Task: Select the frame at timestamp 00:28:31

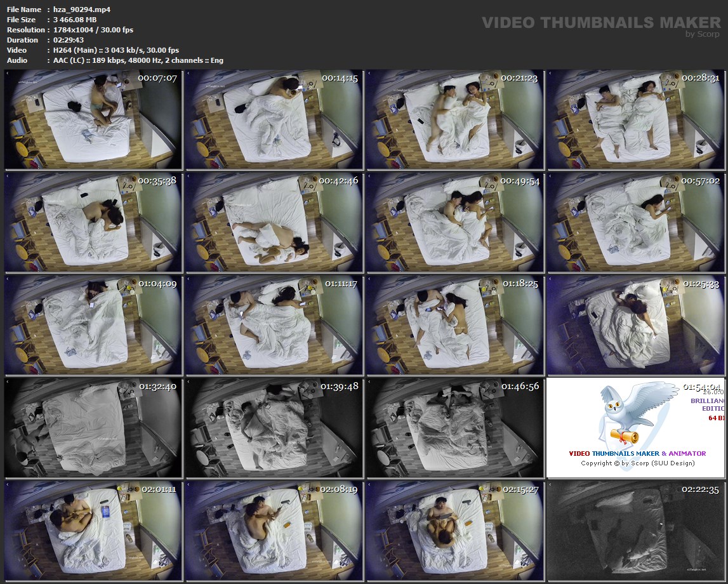Action: point(635,120)
